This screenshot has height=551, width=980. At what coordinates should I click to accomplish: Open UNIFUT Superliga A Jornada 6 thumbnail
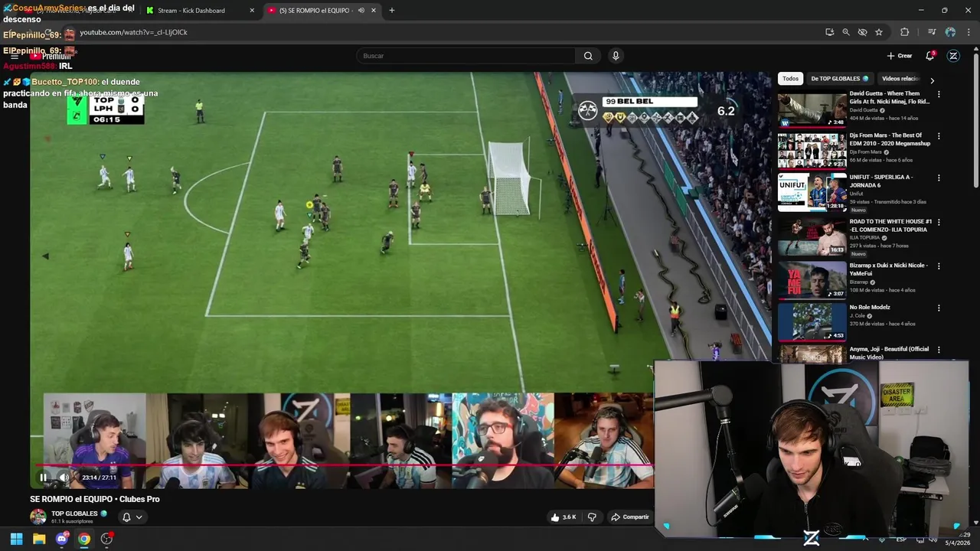812,193
